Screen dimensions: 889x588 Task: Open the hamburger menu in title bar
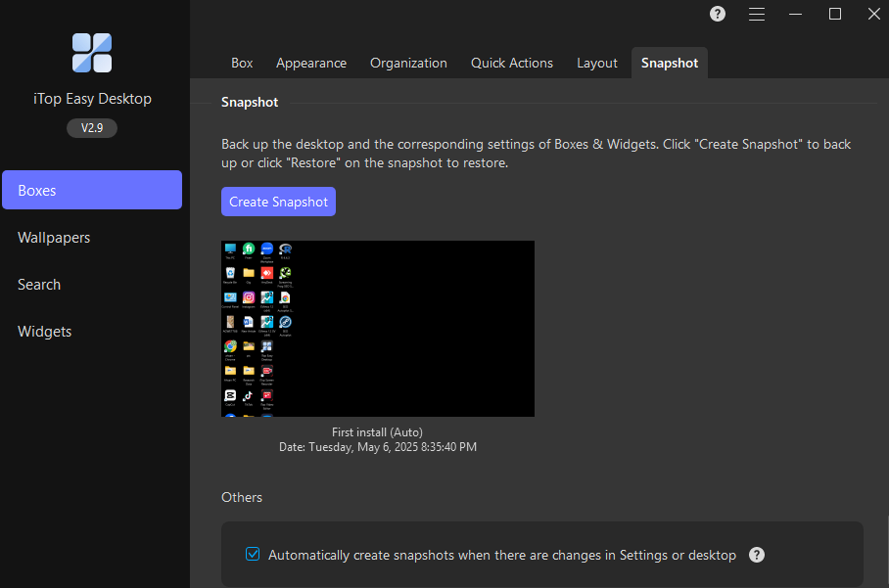coord(757,14)
